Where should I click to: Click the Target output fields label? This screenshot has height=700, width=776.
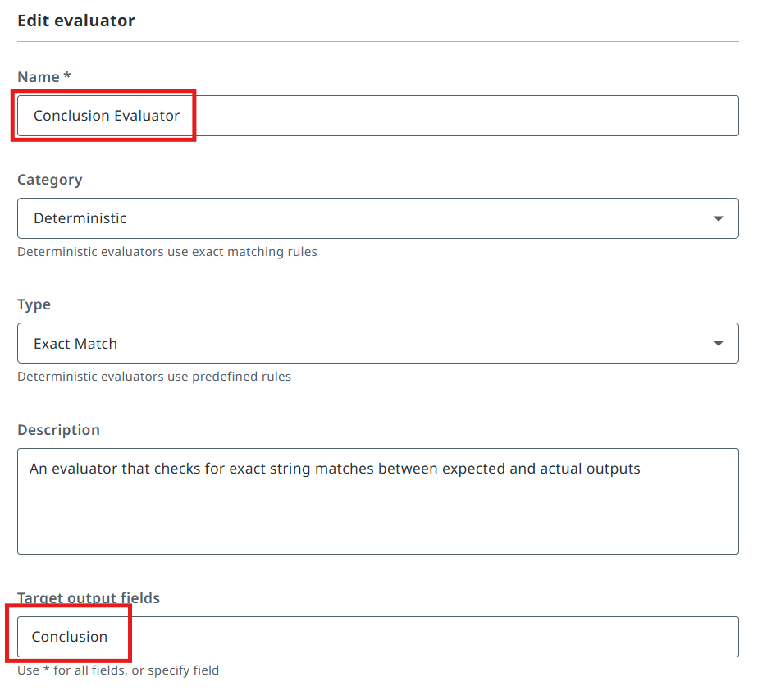coord(89,597)
